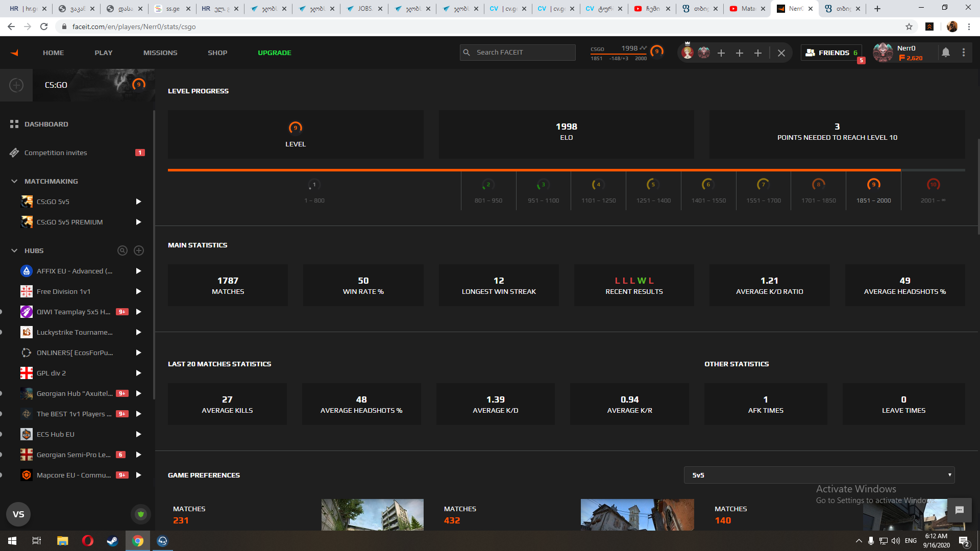Open the 5v5 game mode dropdown
The image size is (980, 551).
pos(819,475)
